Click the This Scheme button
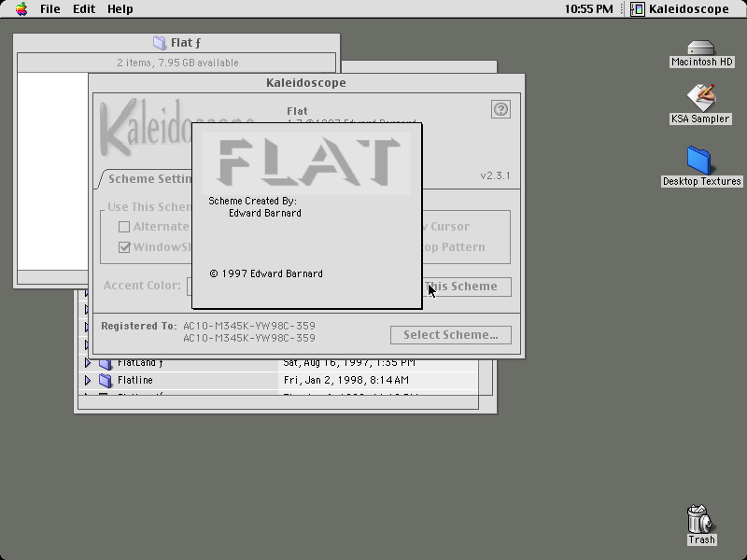This screenshot has width=747, height=560. (x=467, y=287)
